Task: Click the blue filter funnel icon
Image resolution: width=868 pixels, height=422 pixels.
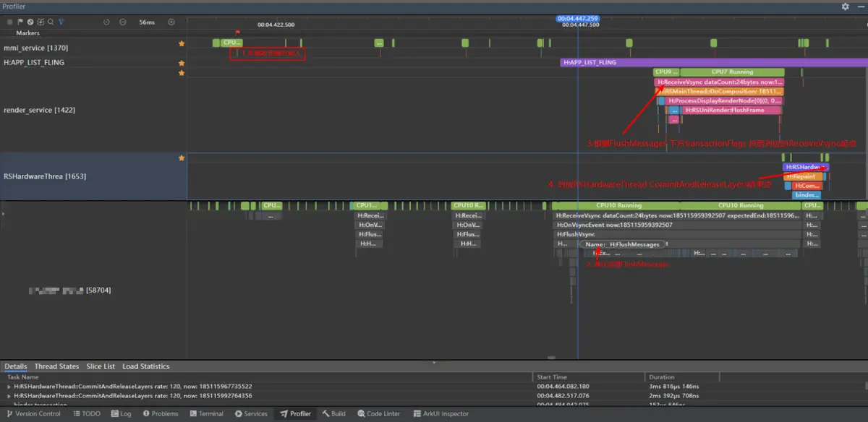Action: point(61,22)
